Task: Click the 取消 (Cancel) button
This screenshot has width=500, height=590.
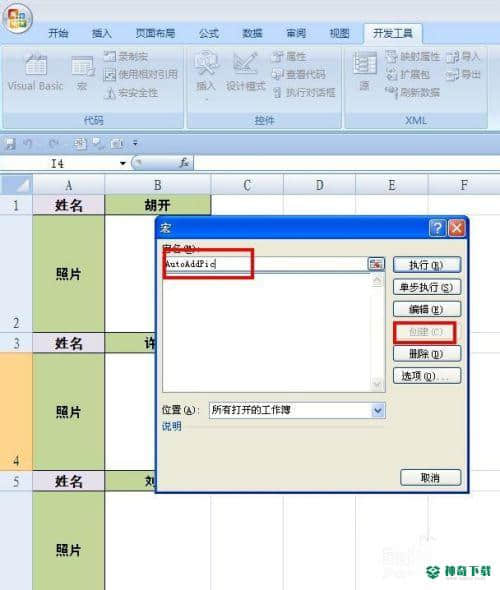Action: [430, 478]
